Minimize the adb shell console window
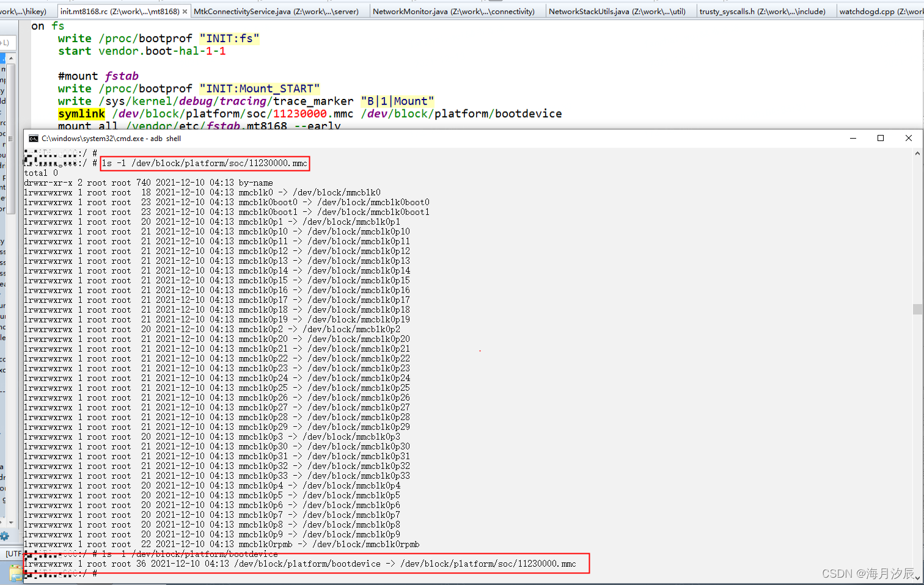924x585 pixels. pyautogui.click(x=853, y=138)
